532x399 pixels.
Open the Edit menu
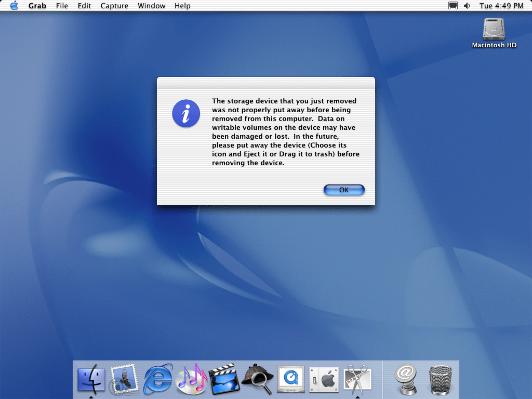click(84, 6)
